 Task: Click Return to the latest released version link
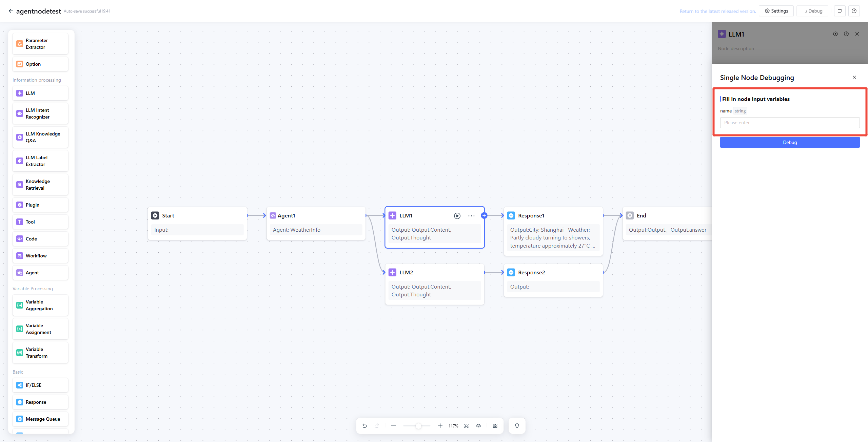pos(717,11)
